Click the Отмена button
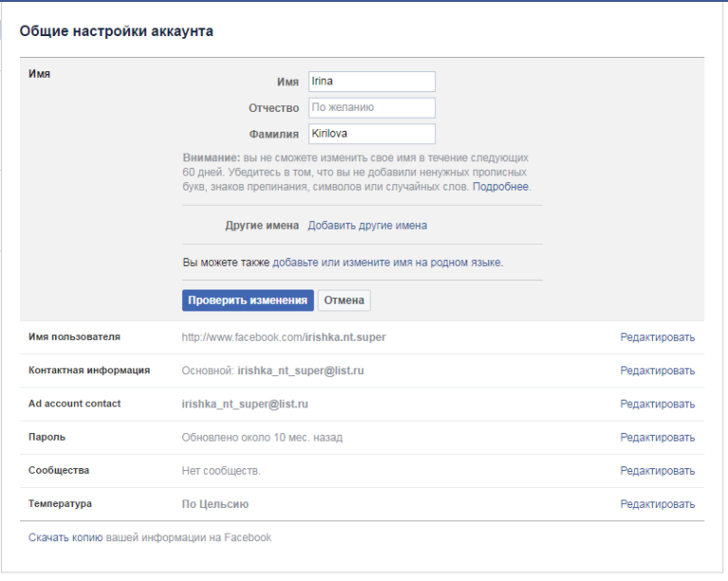 tap(344, 300)
